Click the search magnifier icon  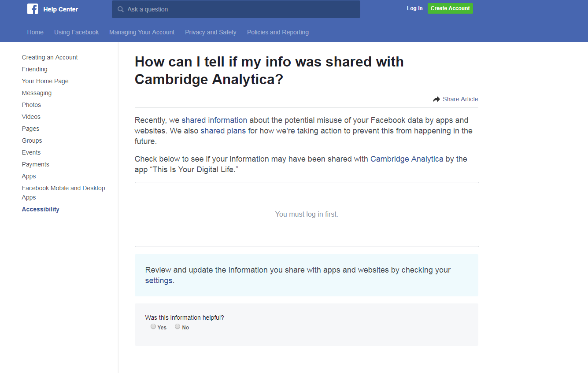[x=121, y=9]
